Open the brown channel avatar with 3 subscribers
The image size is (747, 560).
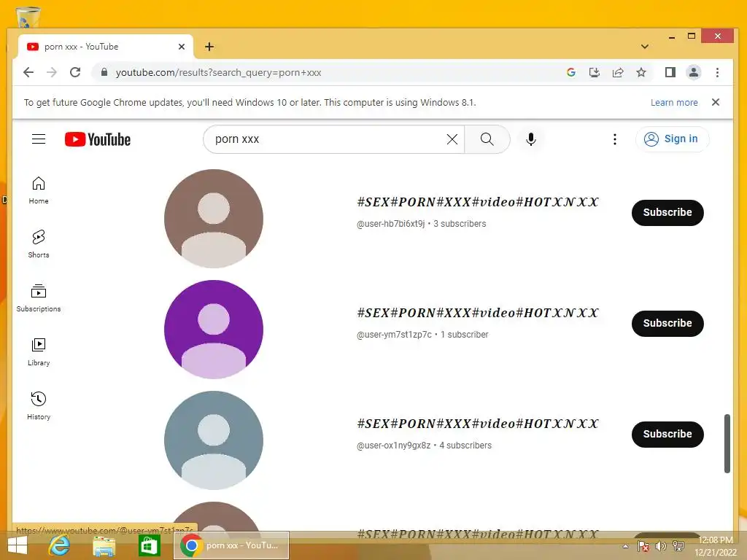214,219
